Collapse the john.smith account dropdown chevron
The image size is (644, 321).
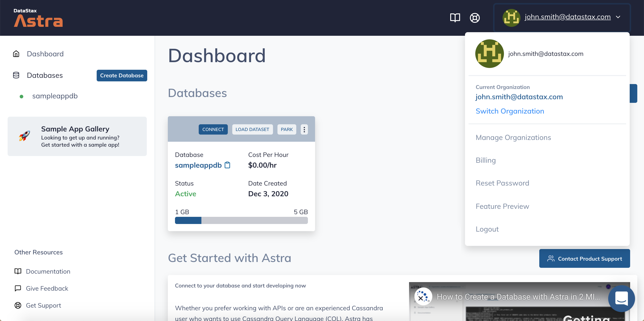coord(618,17)
